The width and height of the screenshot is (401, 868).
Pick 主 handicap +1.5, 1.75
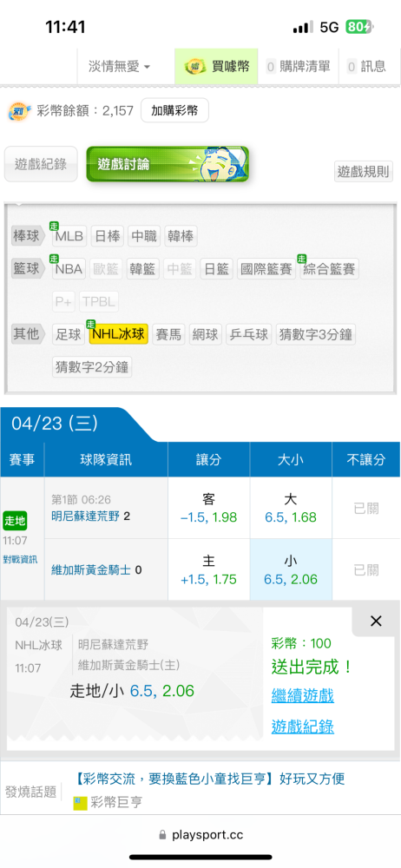(x=209, y=570)
